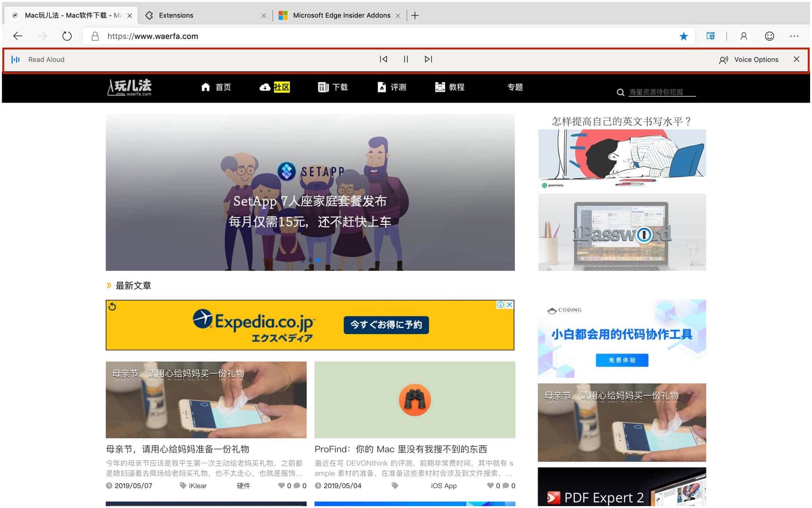Go back to the previous page

pos(18,36)
